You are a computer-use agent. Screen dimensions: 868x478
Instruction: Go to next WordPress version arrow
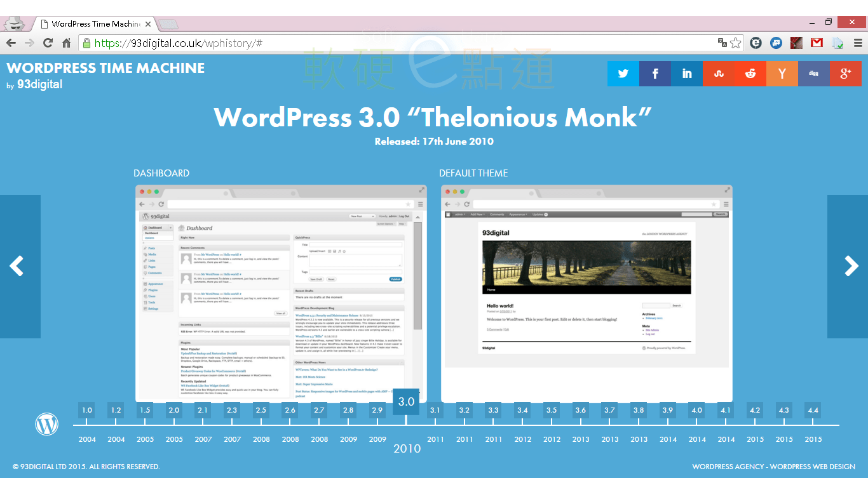coord(848,267)
